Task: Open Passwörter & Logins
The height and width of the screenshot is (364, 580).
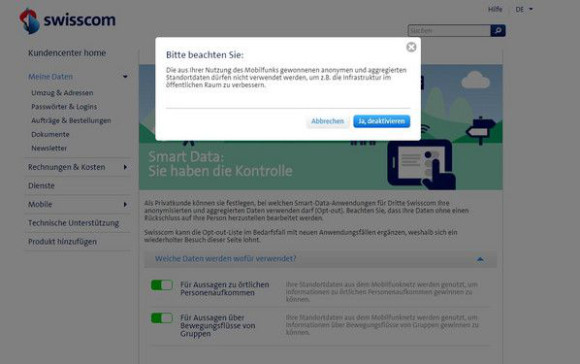Action: [x=64, y=107]
